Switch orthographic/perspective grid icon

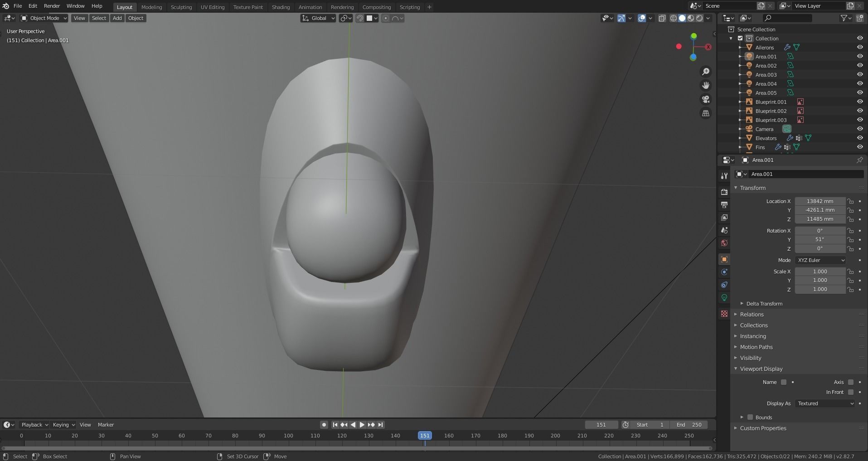(x=706, y=113)
